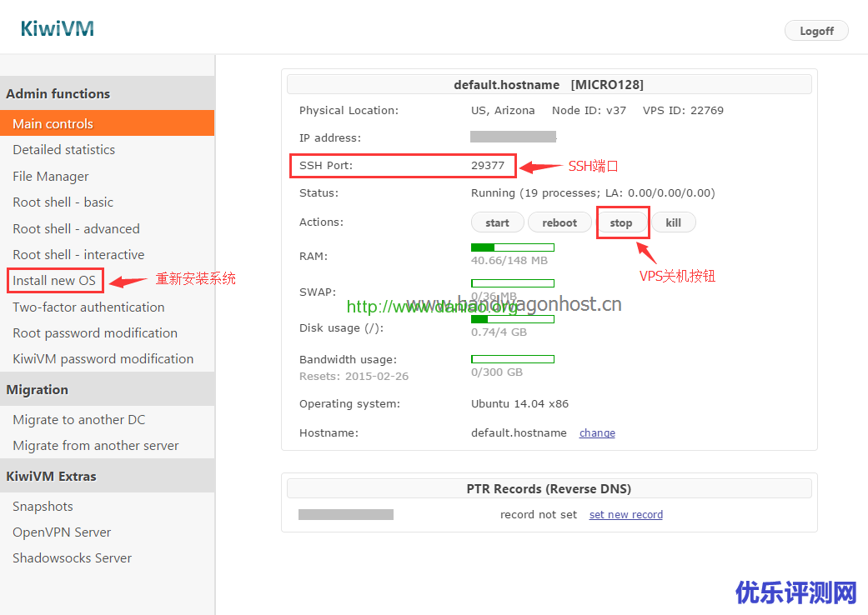Select Migrate to another DC

pos(78,420)
